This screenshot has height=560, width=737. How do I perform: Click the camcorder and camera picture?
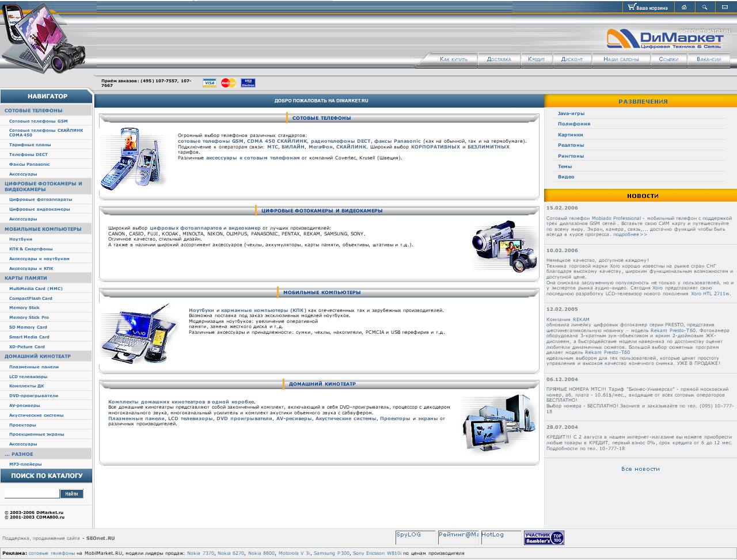tap(504, 246)
